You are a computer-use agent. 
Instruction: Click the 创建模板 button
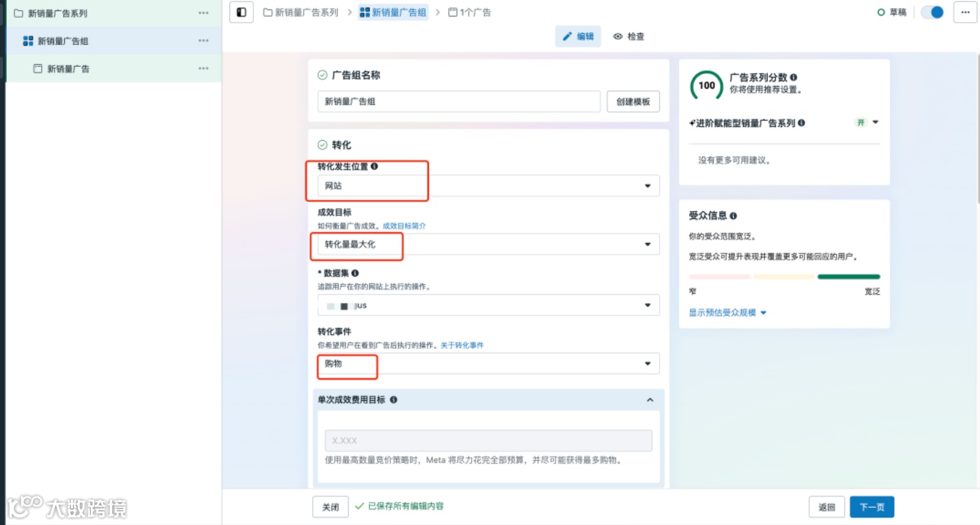click(x=633, y=102)
